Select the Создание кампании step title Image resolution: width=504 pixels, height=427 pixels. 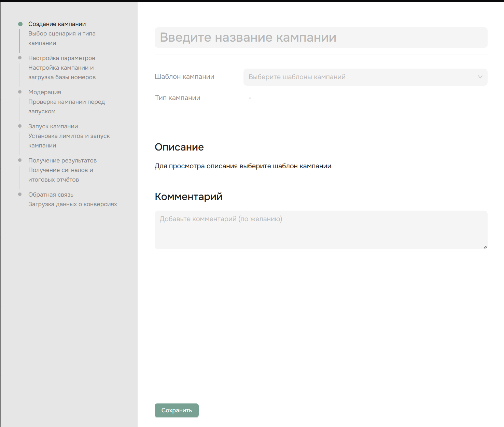click(x=57, y=24)
